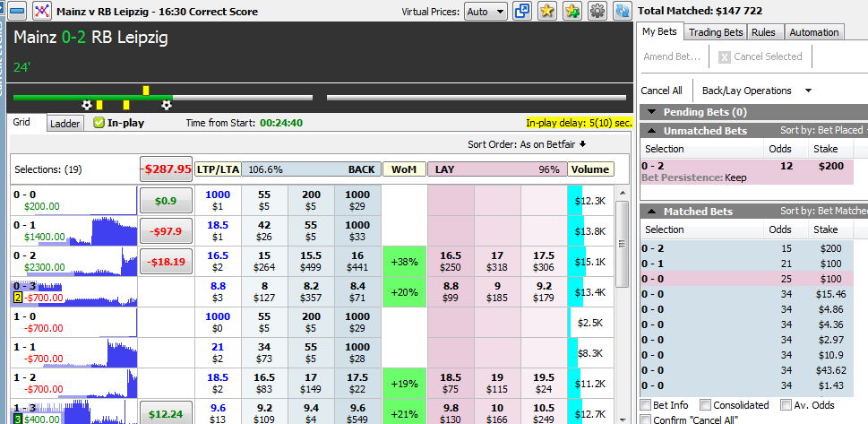
Task: Click the Cancel Selected button
Action: pos(761,56)
